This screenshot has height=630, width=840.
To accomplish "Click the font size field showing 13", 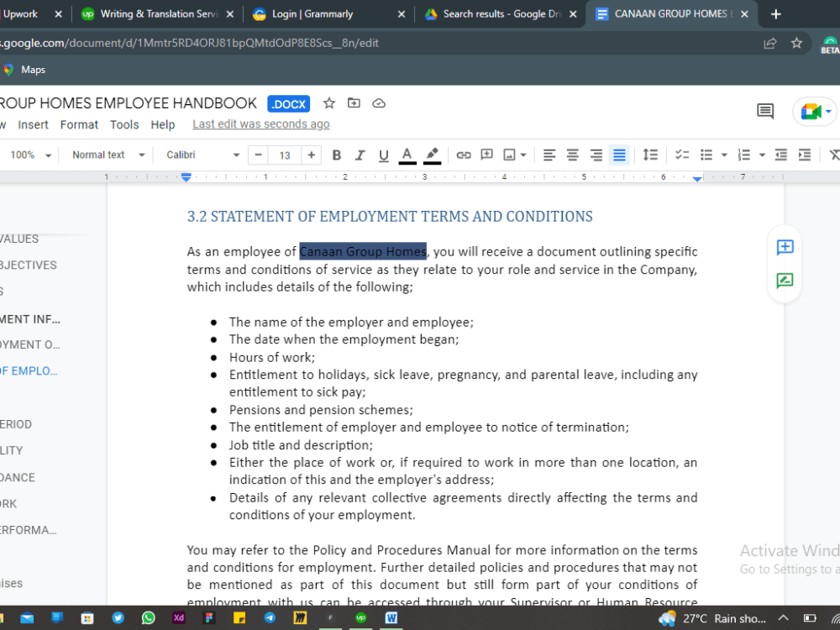I will pos(285,155).
